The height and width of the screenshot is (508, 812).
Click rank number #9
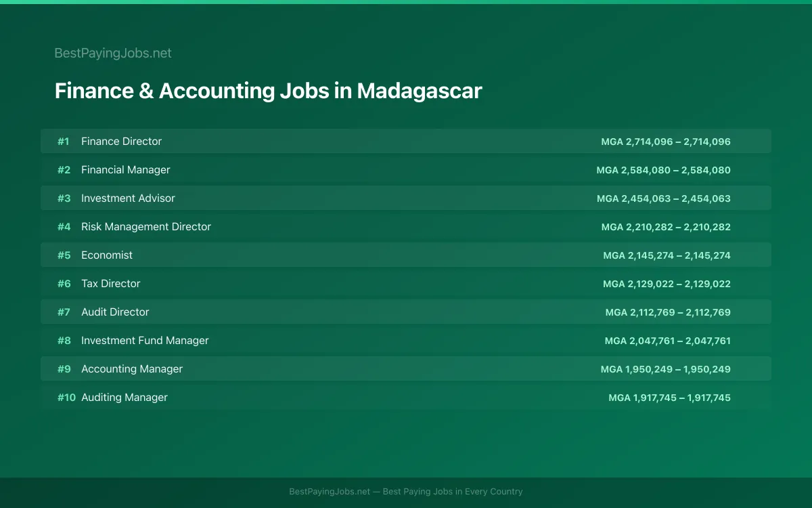(x=64, y=369)
